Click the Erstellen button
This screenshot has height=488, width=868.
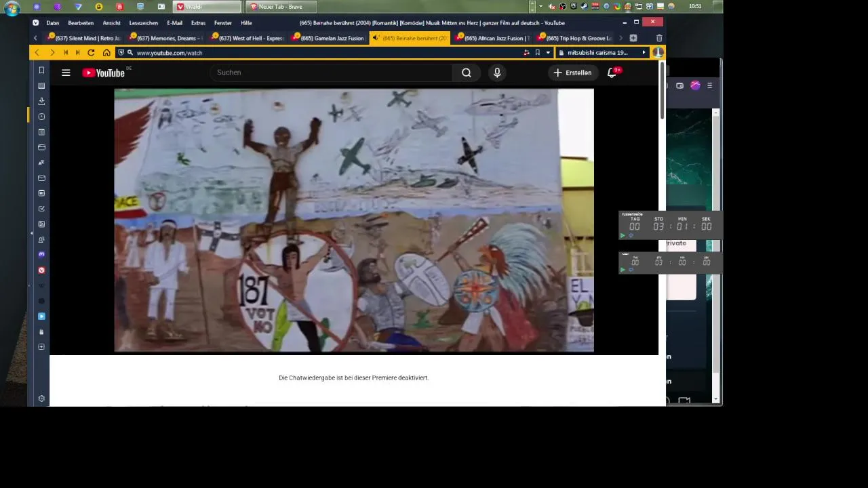click(573, 73)
